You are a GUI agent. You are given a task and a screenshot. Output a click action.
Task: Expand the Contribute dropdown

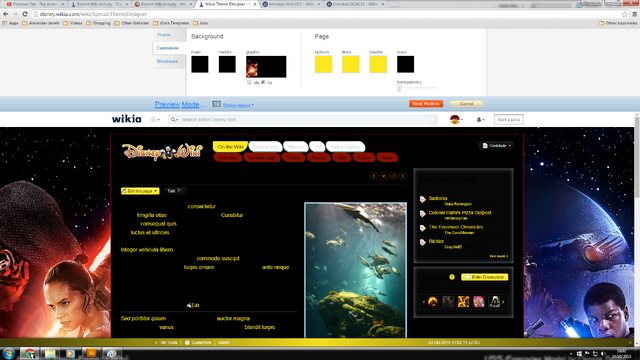[496, 146]
